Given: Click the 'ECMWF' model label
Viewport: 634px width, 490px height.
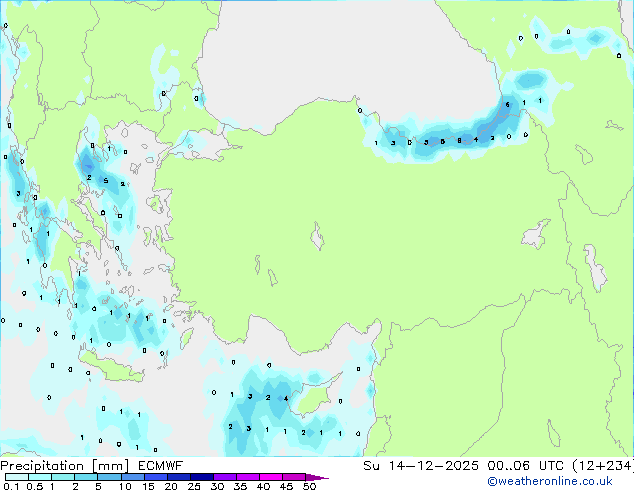Looking at the screenshot, I should 161,466.
